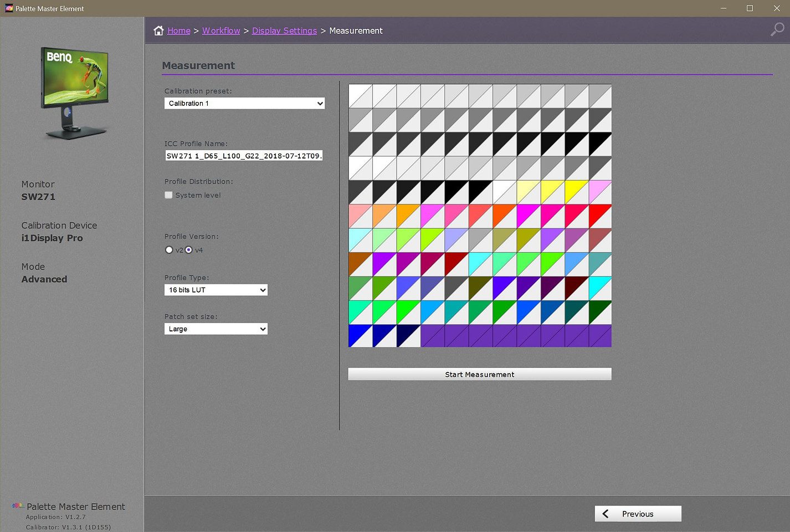790x532 pixels.
Task: Minimize the Palette Master Element window
Action: [724, 8]
